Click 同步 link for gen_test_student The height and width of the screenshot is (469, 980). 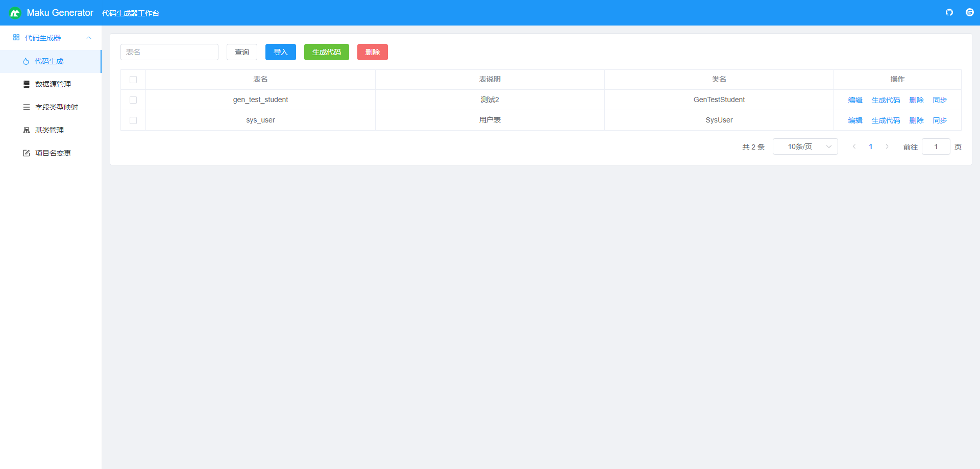(x=940, y=100)
